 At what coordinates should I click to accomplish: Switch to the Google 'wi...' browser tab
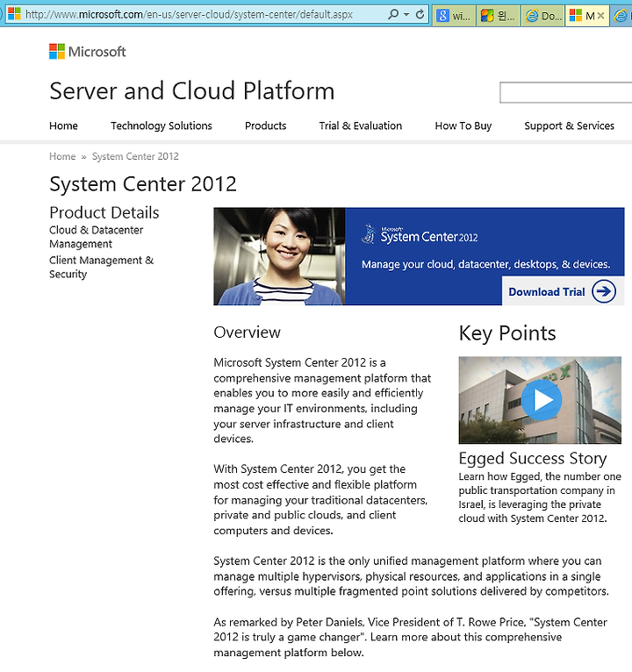[x=455, y=16]
